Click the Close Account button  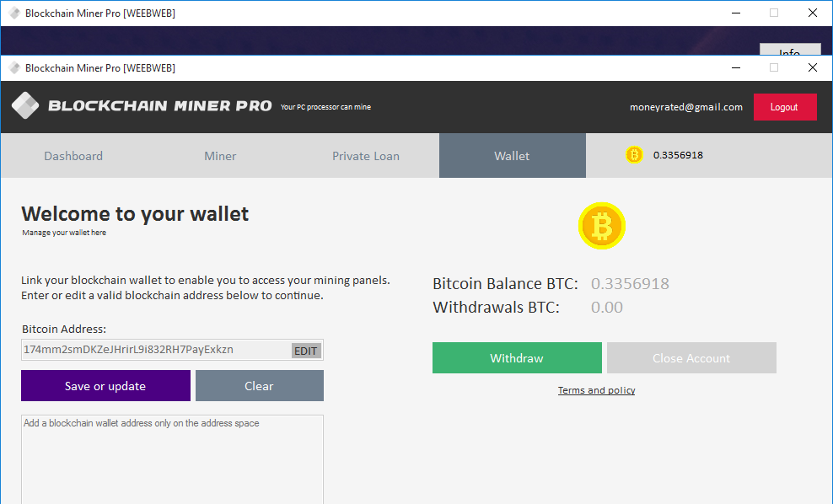tap(691, 357)
